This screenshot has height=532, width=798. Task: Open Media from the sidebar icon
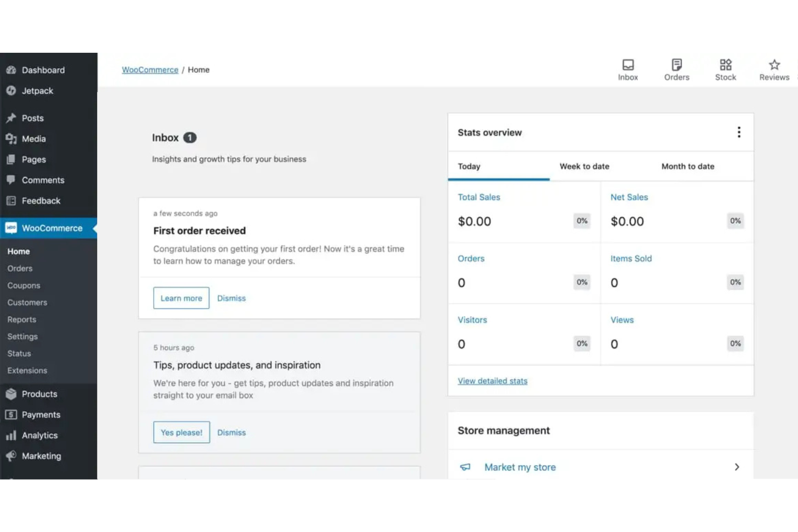[x=11, y=139]
